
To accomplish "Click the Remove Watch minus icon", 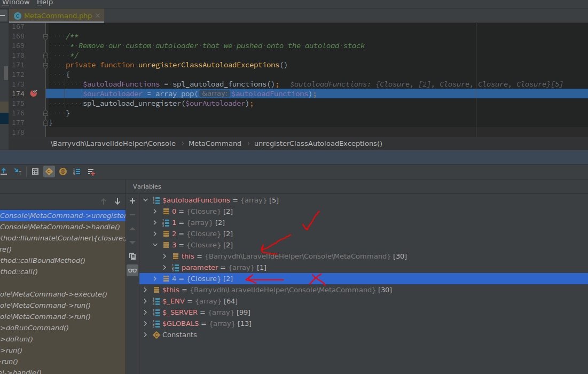I will pos(132,215).
